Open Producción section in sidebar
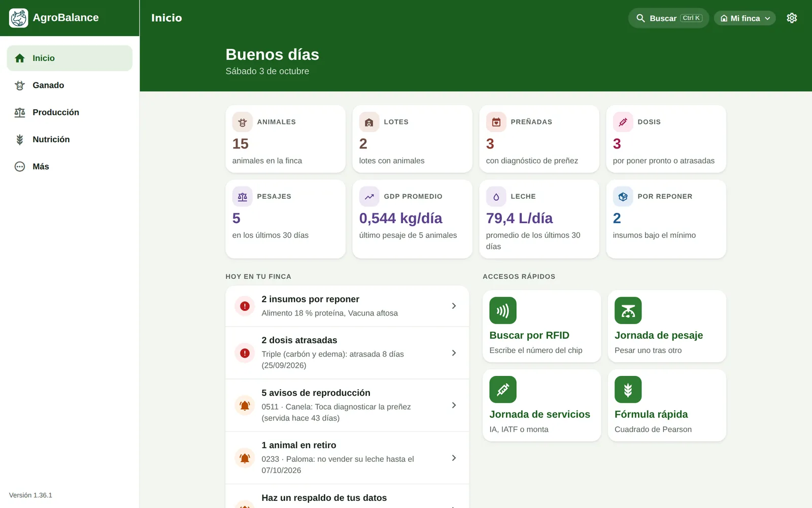Viewport: 812px width, 508px height. (x=70, y=112)
